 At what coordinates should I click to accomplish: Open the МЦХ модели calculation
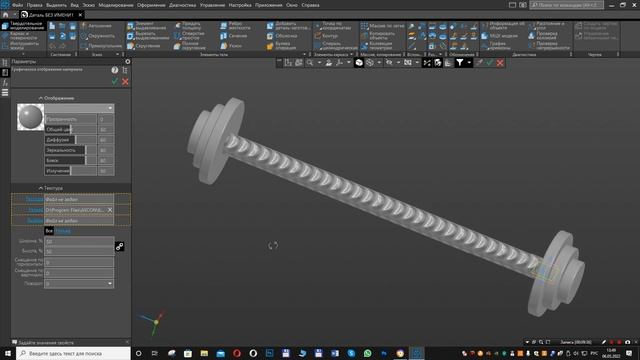[499, 36]
